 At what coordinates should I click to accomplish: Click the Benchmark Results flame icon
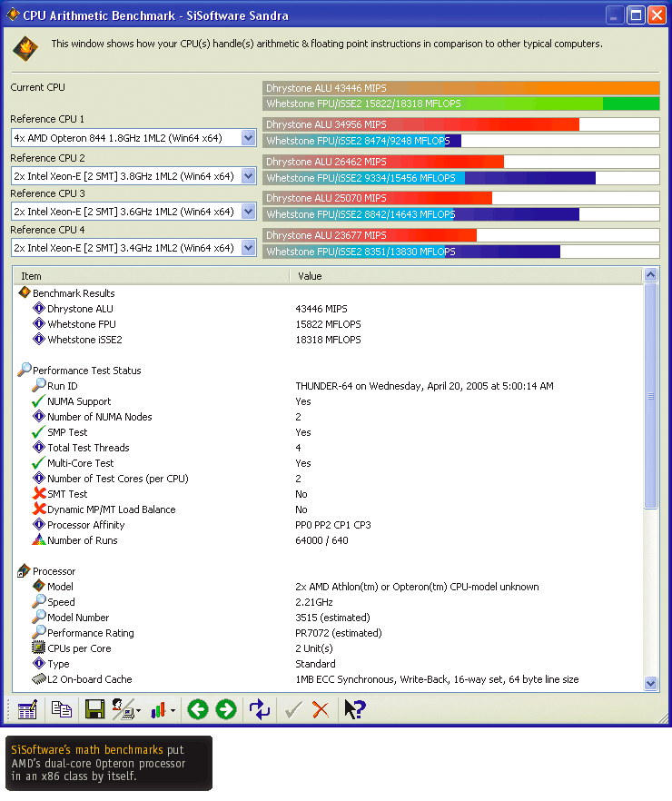point(25,292)
